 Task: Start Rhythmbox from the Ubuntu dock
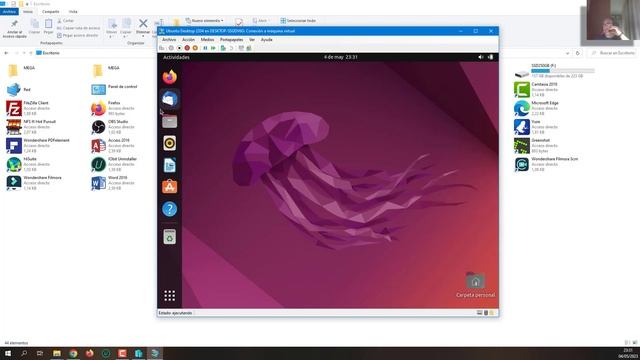170,143
